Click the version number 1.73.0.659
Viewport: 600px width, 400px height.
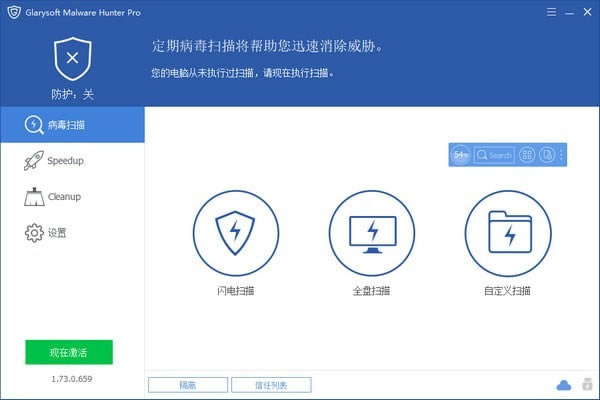tap(72, 379)
